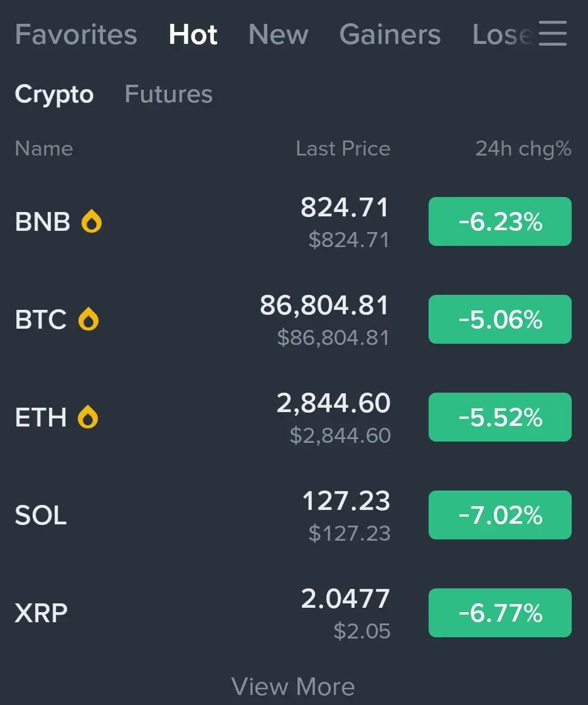Image resolution: width=588 pixels, height=705 pixels.
Task: Tap the hot flame icon beside BTC
Action: [x=88, y=320]
